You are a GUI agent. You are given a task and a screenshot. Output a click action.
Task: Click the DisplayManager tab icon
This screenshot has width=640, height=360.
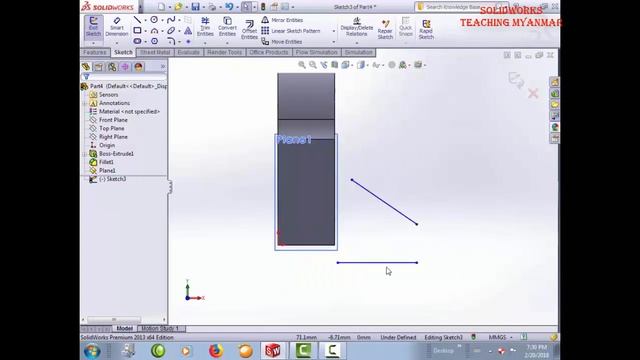(138, 67)
